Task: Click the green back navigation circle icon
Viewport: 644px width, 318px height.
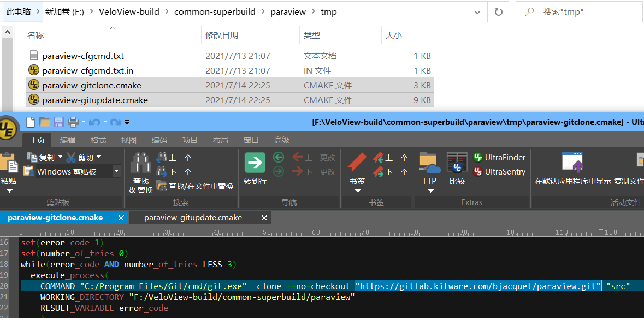Action: coord(279,158)
